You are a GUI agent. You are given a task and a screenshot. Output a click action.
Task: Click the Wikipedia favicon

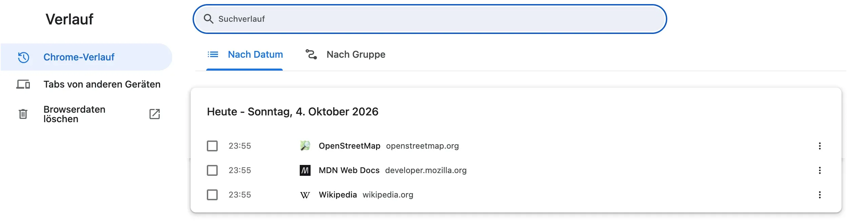[x=305, y=195]
